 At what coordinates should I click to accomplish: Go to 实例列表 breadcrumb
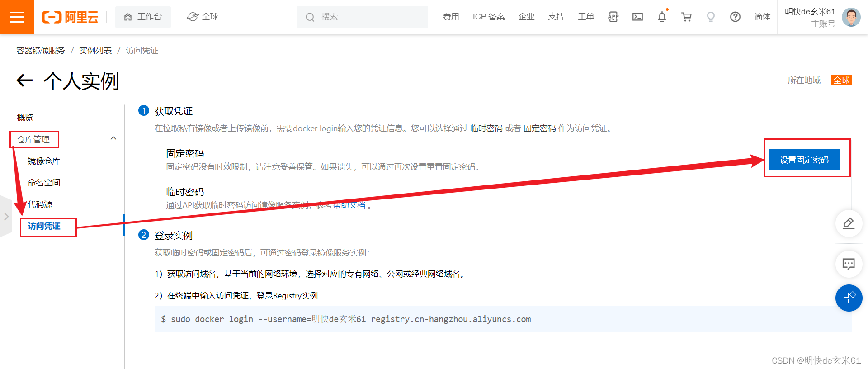95,51
